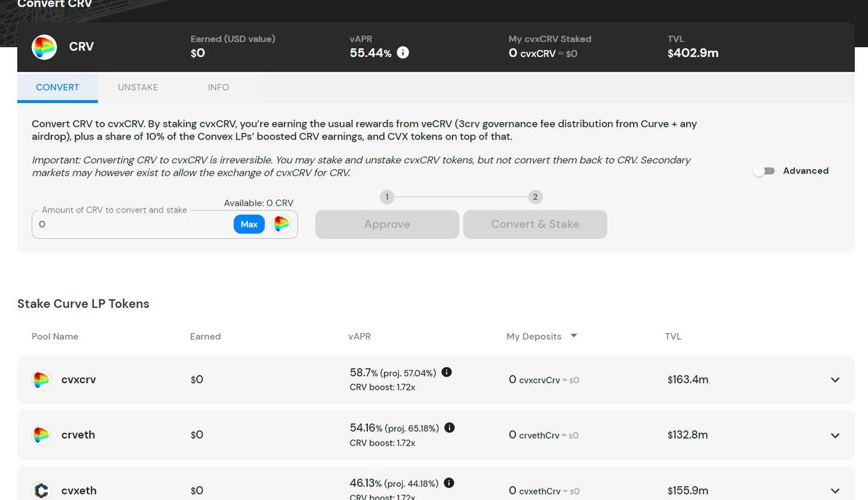Click the Convert & Stake button
Viewport: 868px width, 500px height.
[535, 224]
